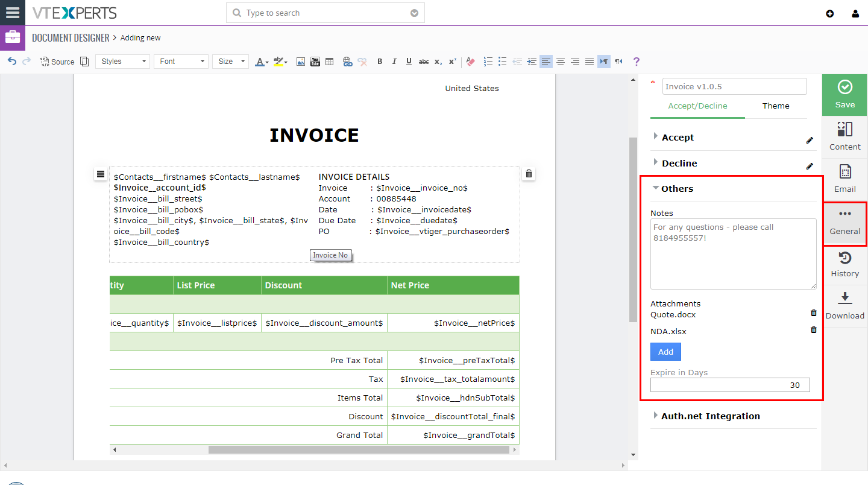The height and width of the screenshot is (485, 868).
Task: Click the insert link icon
Action: point(347,62)
